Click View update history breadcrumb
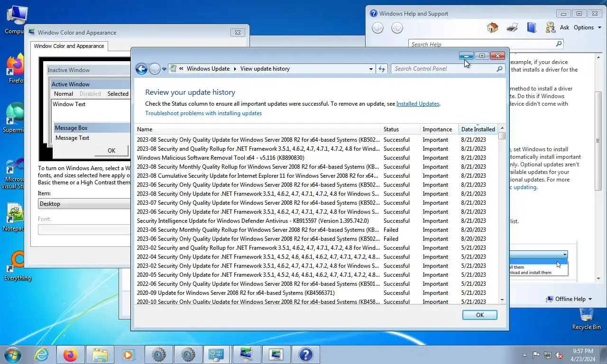607x364 pixels. point(265,69)
